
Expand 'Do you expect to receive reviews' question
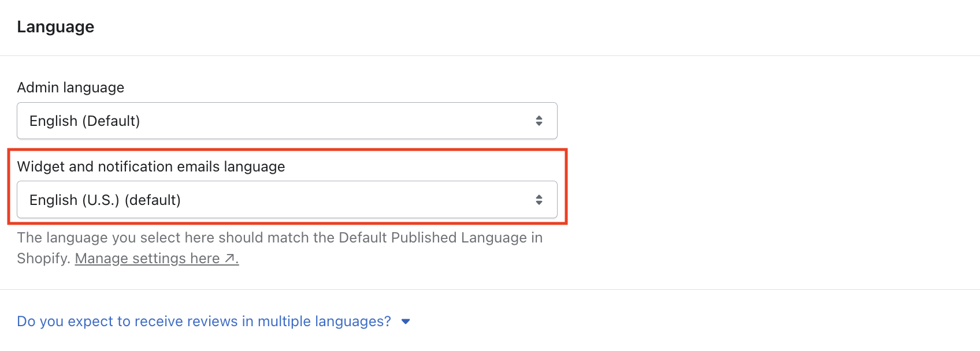(x=203, y=321)
